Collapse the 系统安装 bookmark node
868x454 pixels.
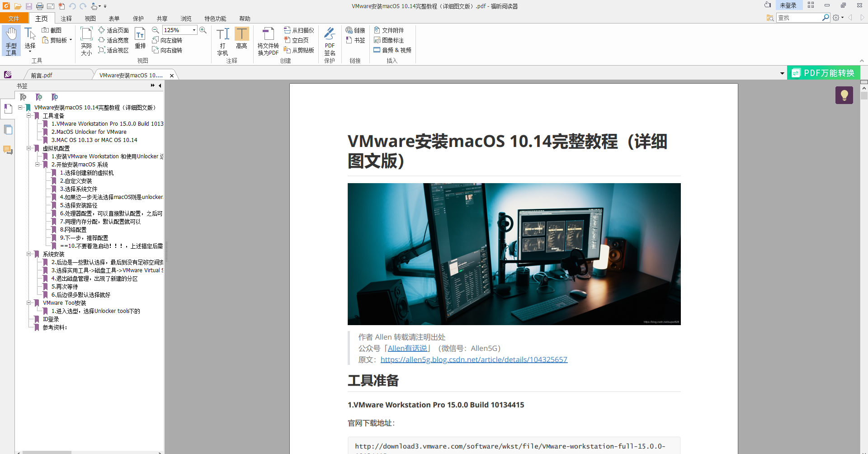coord(29,254)
